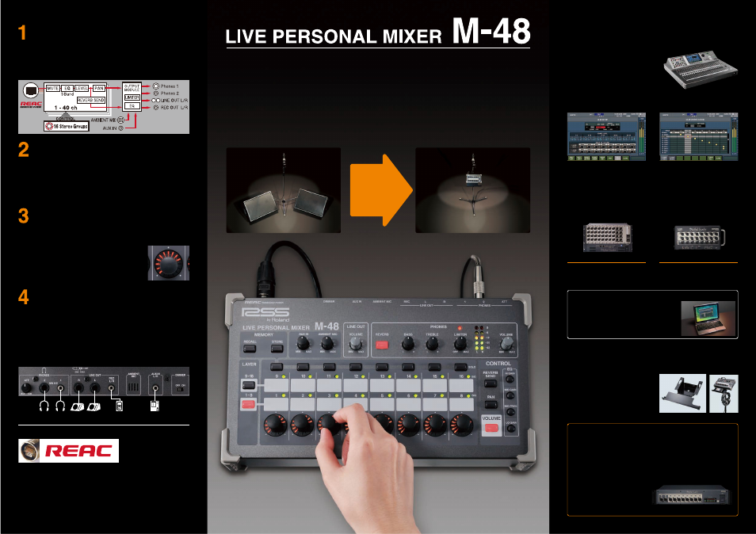Click the Phones 2 output in diagram
756x534 pixels.
[x=166, y=93]
